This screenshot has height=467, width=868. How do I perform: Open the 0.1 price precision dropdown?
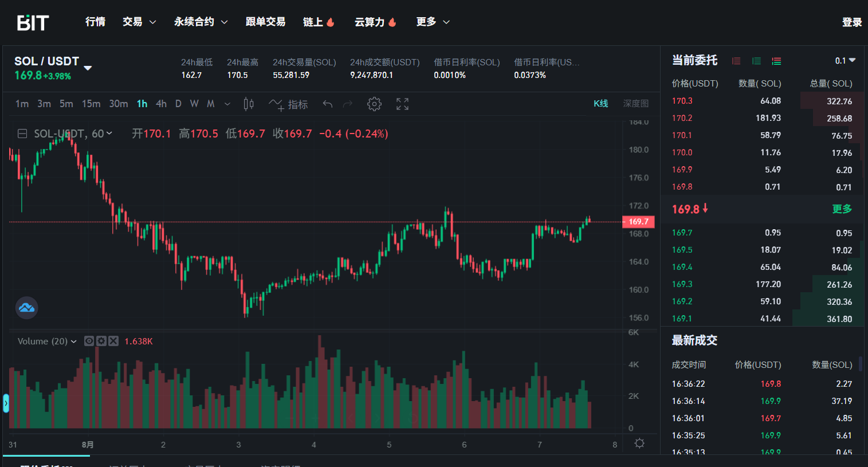(x=845, y=61)
